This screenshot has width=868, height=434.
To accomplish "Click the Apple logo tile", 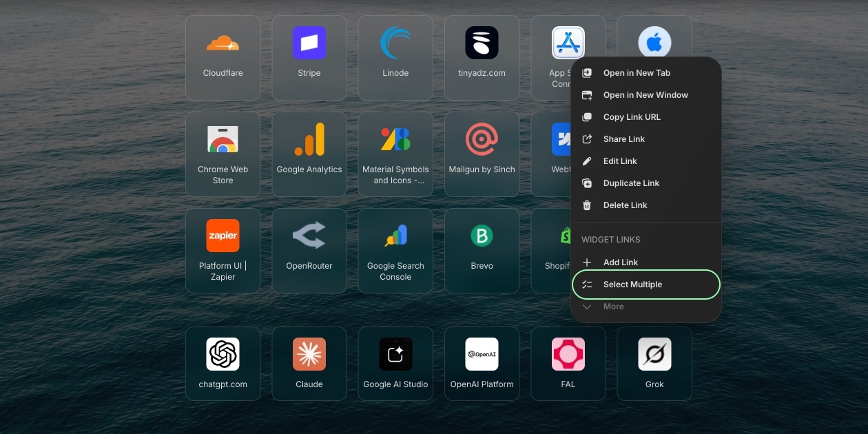I will 654,37.
